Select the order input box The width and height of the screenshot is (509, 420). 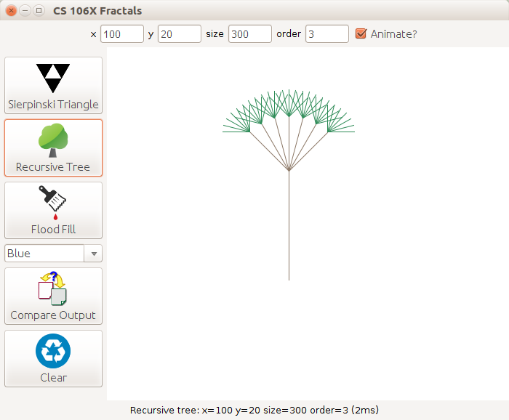(326, 33)
